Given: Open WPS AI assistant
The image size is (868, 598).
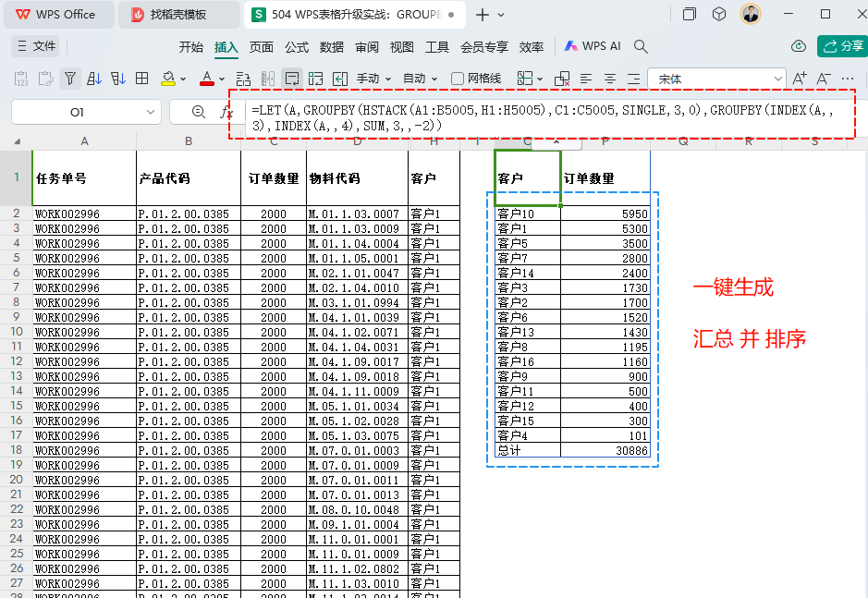Looking at the screenshot, I should [593, 46].
